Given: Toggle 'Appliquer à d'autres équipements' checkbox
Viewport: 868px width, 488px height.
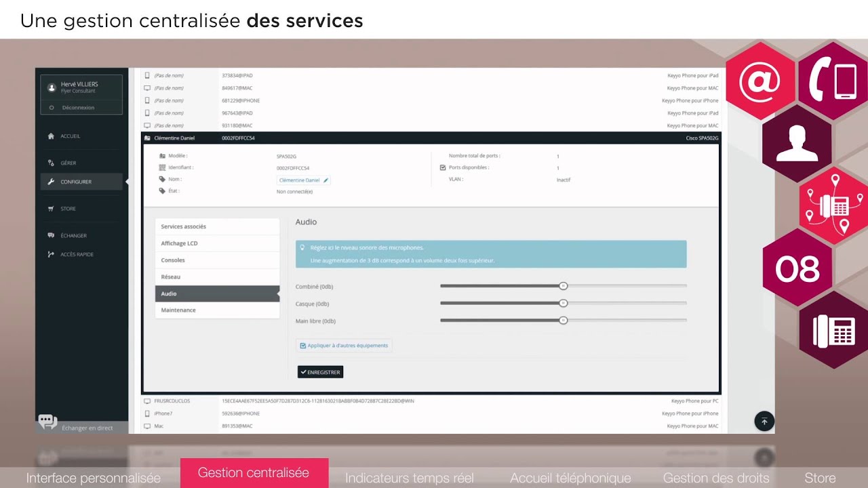Looking at the screenshot, I should click(x=302, y=346).
